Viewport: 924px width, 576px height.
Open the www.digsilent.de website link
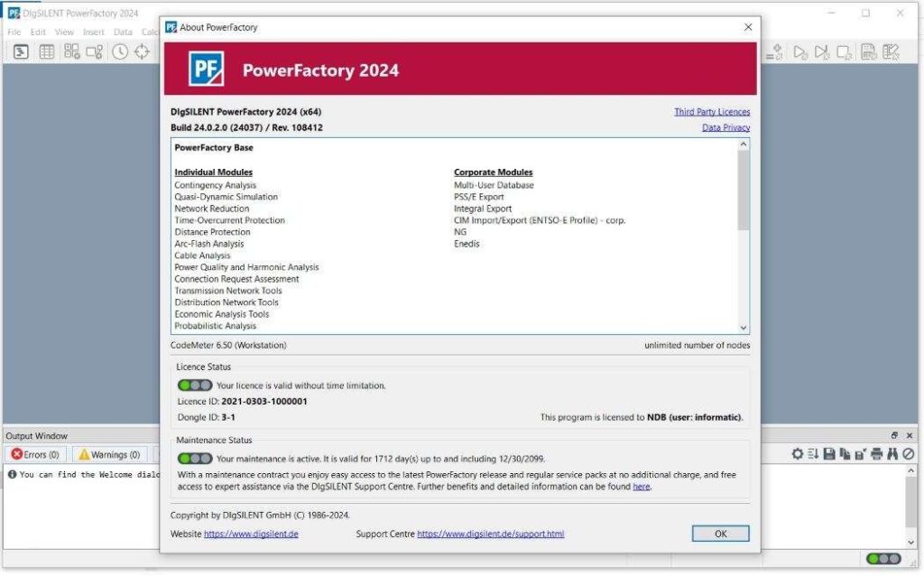(251, 534)
